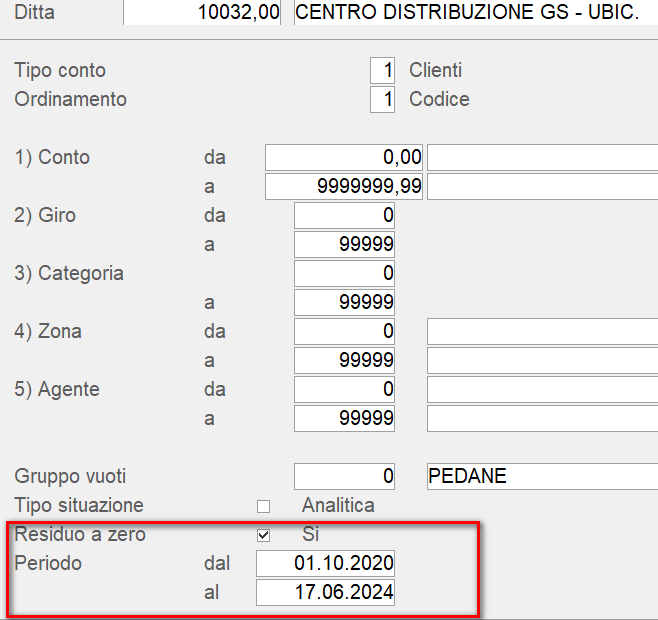
Task: Click the Giro 'da' input field
Action: 344,216
